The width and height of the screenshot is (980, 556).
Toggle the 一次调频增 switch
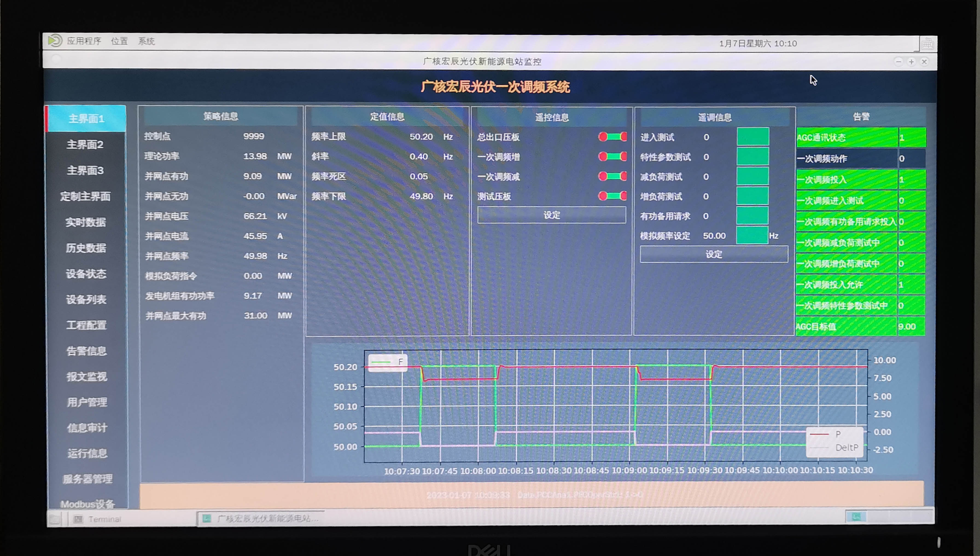[612, 157]
